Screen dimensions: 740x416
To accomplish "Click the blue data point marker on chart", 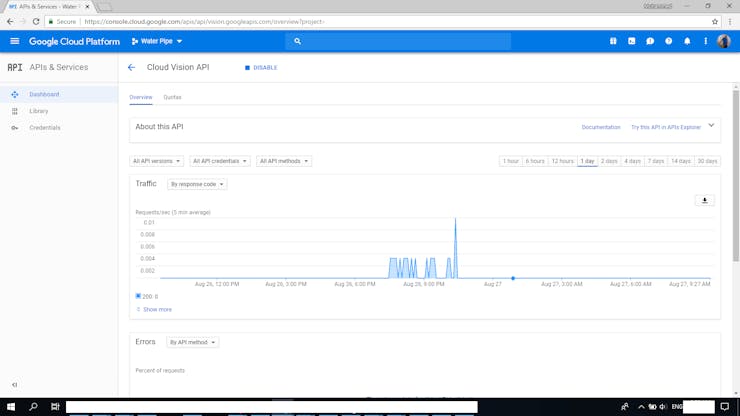I will tap(513, 278).
